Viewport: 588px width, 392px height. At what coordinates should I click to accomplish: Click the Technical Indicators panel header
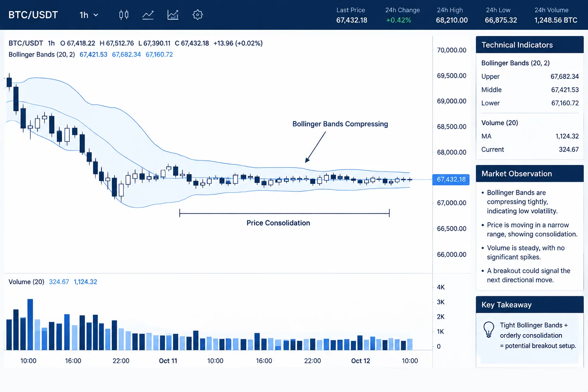coord(529,45)
